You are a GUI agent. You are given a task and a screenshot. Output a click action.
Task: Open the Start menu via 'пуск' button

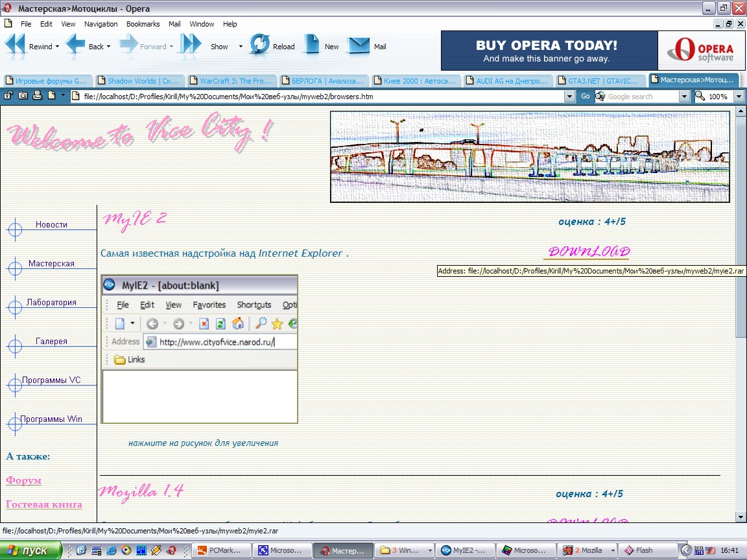pyautogui.click(x=31, y=550)
